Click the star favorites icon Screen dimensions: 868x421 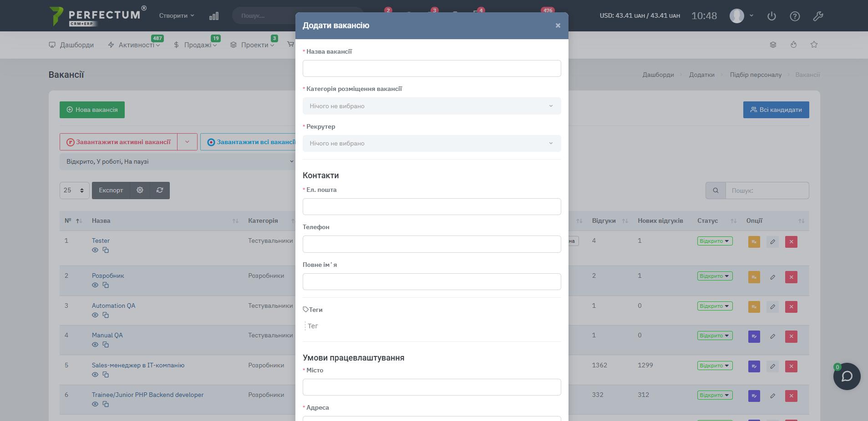point(814,45)
